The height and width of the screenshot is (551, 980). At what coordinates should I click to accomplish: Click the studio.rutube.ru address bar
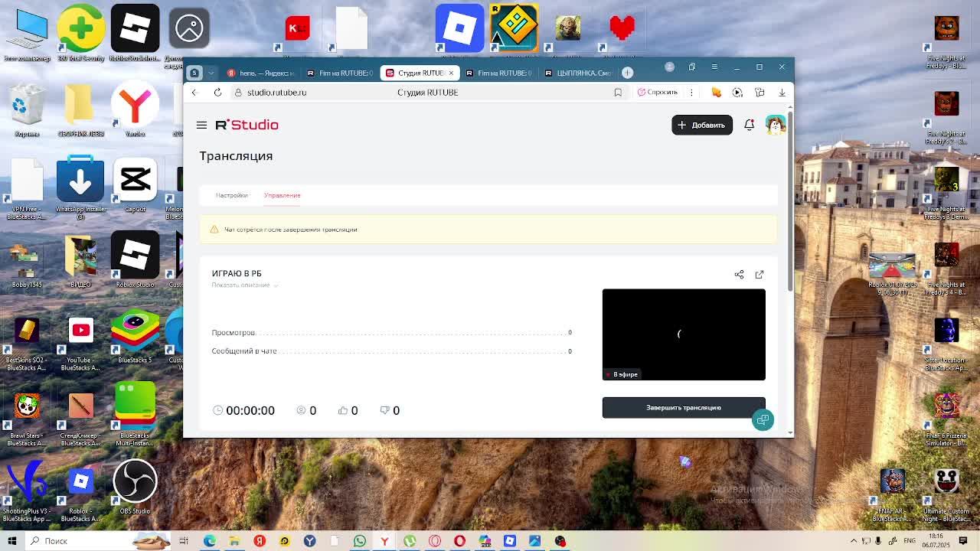tap(276, 93)
